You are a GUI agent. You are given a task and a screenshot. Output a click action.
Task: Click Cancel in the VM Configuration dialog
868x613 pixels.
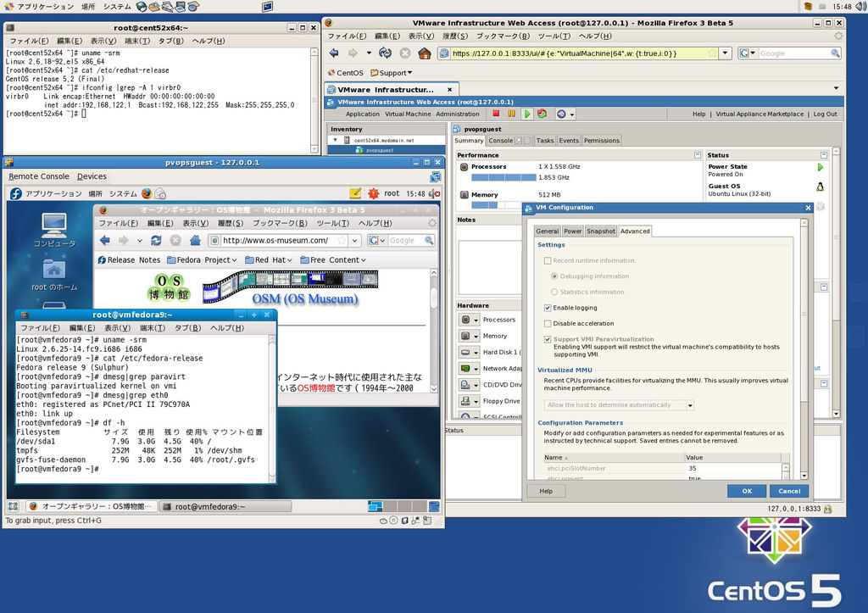pyautogui.click(x=789, y=491)
